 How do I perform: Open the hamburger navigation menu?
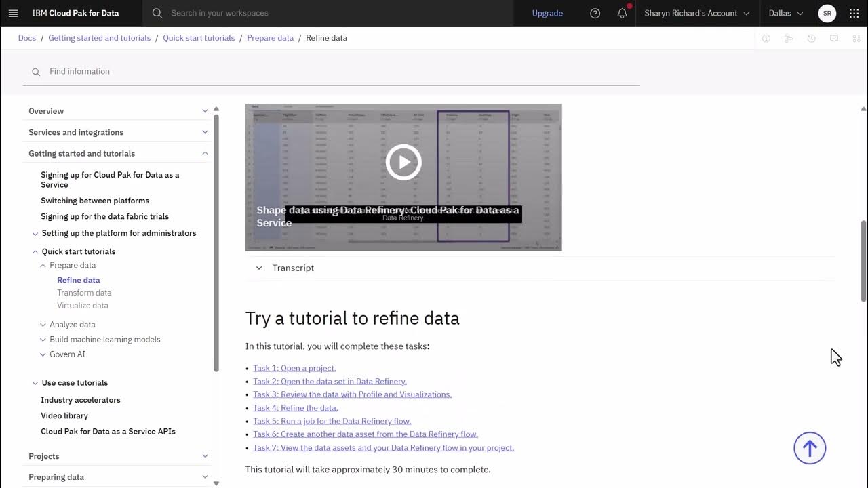(13, 13)
